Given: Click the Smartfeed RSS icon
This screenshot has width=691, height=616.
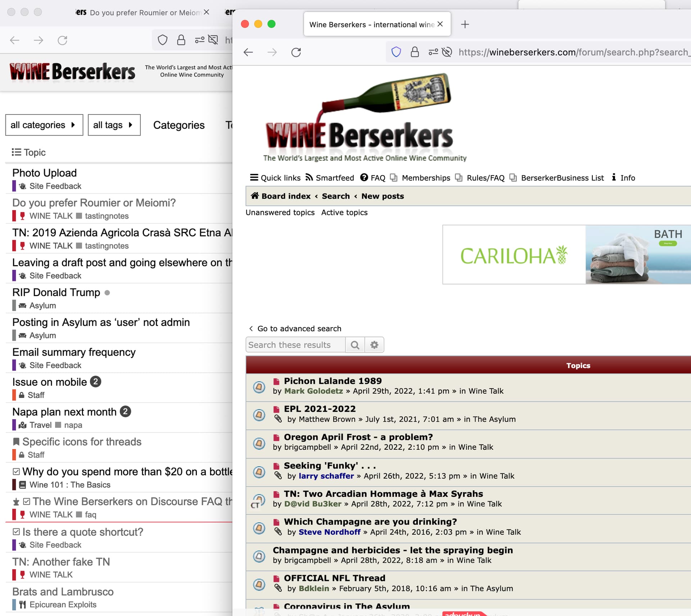Looking at the screenshot, I should click(309, 177).
